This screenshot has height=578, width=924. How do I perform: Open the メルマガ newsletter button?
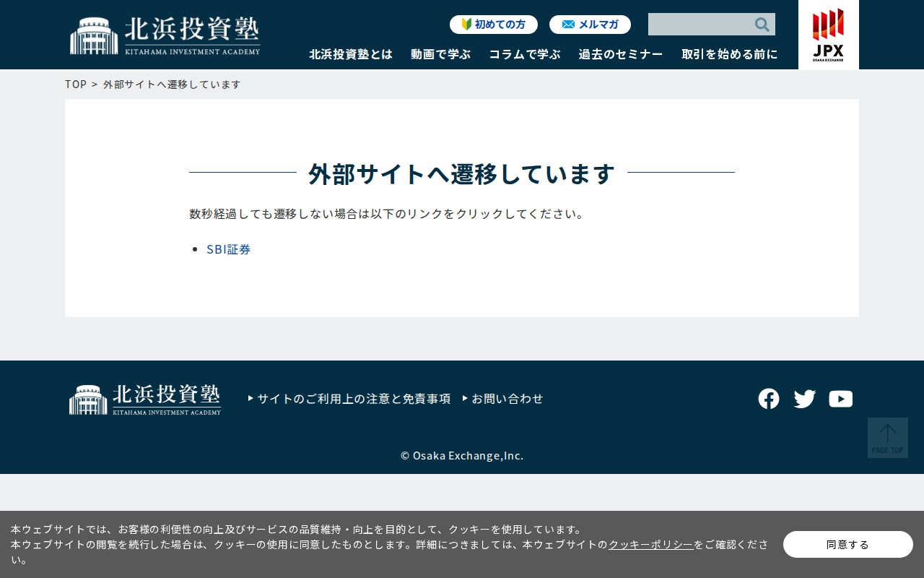[590, 25]
